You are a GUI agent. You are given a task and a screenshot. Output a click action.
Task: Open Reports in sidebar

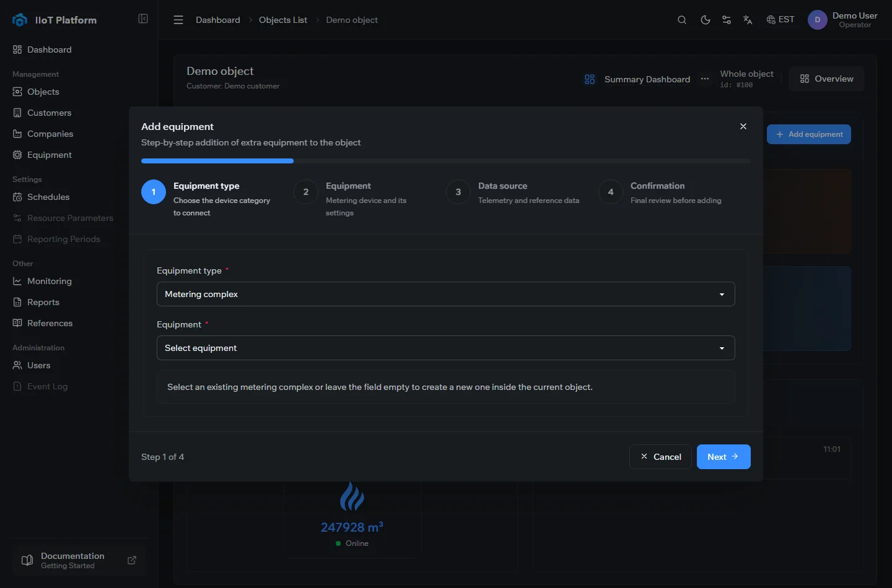(x=43, y=302)
